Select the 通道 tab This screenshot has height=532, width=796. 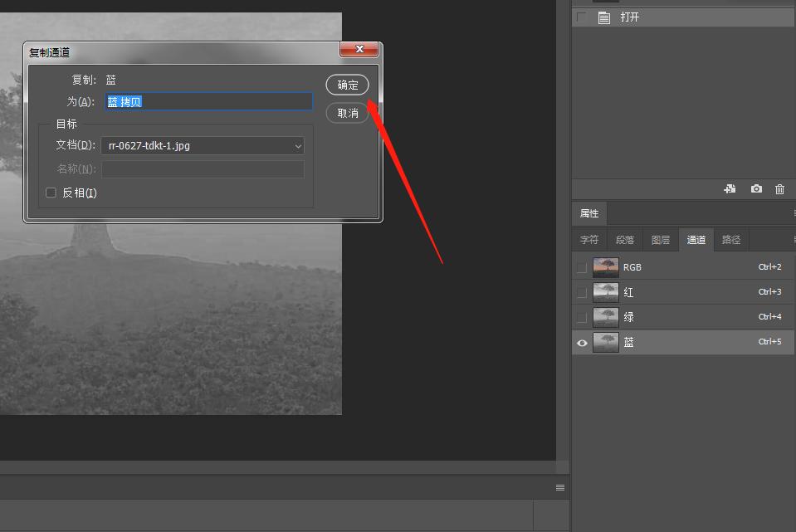click(696, 240)
